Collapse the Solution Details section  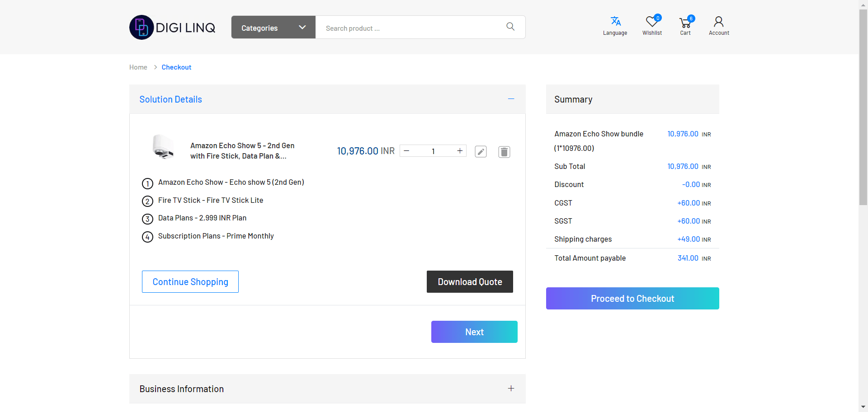click(x=511, y=99)
